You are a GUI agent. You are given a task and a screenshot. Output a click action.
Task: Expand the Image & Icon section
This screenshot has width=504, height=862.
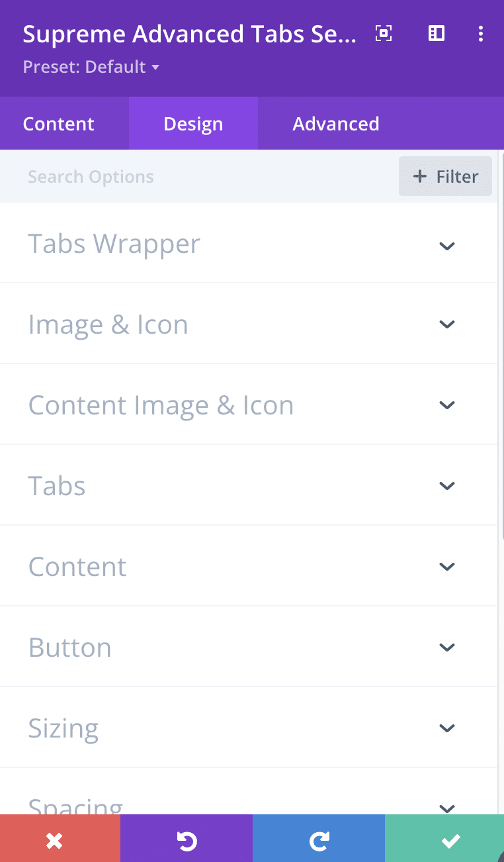point(249,324)
